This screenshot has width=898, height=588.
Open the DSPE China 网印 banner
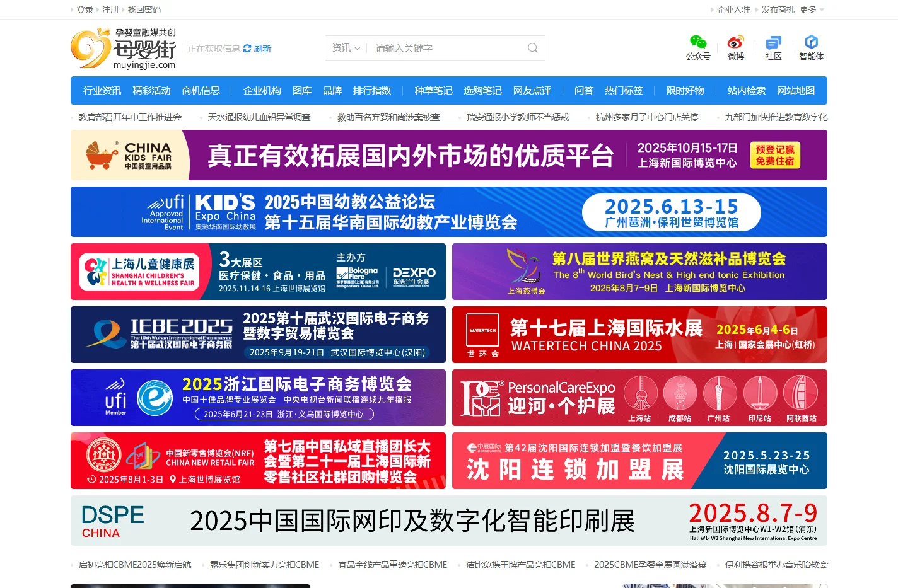tap(449, 521)
